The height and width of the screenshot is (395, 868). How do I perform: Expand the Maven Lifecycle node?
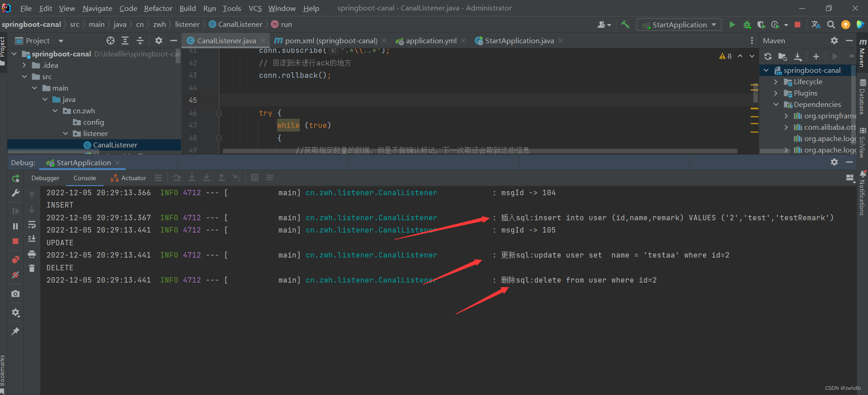coord(776,82)
